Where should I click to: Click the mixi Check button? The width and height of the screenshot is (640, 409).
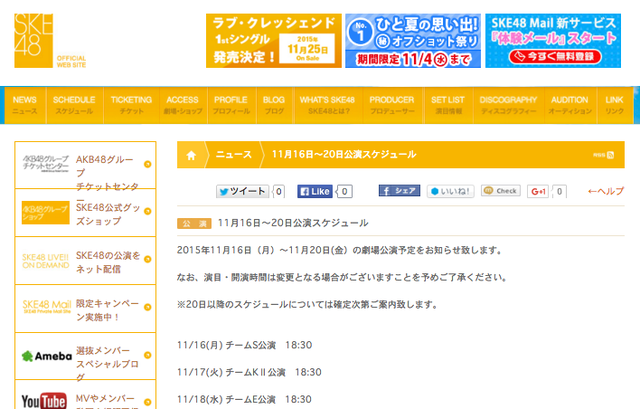pos(501,191)
